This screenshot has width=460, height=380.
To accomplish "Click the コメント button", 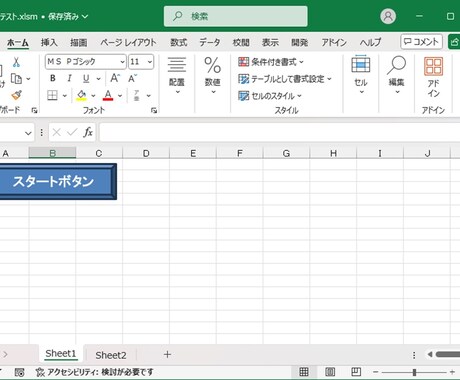I will [x=421, y=42].
